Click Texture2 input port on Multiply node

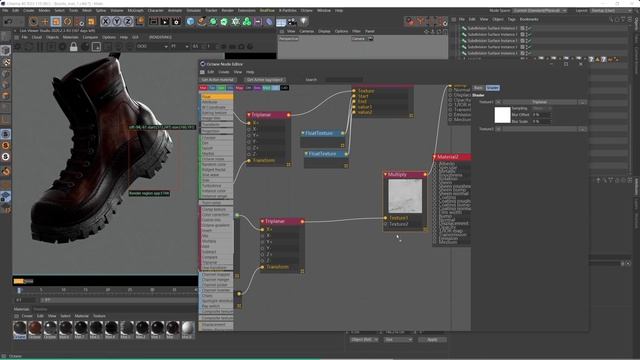pyautogui.click(x=385, y=224)
